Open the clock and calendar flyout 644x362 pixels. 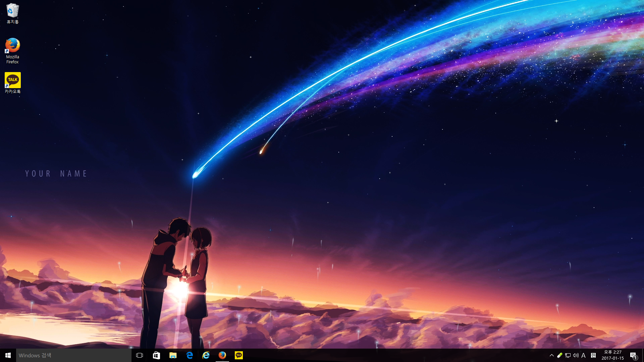(613, 355)
